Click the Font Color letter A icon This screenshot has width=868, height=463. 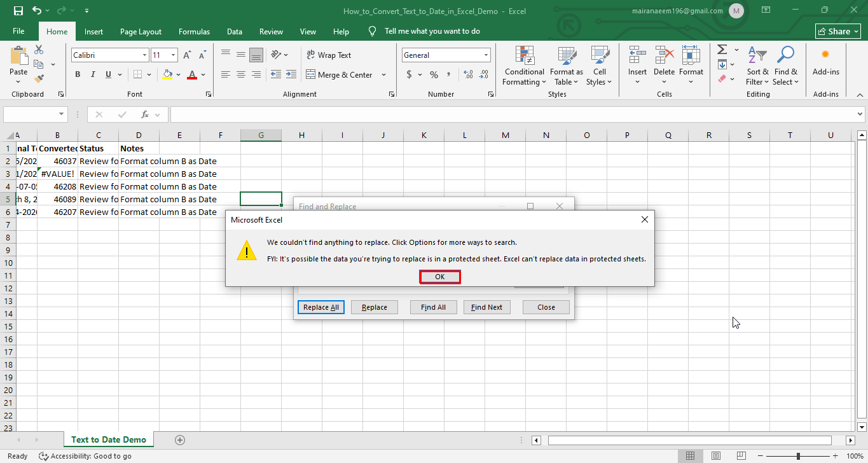tap(192, 74)
